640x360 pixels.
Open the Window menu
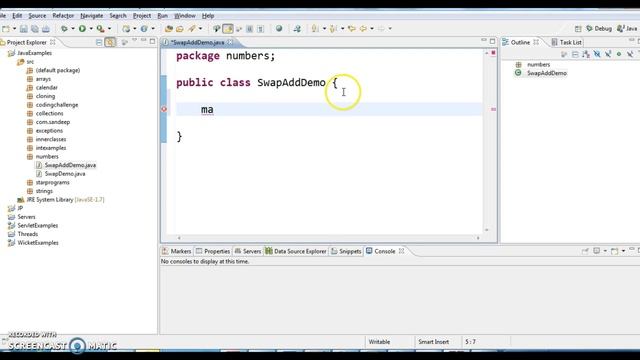tap(184, 16)
